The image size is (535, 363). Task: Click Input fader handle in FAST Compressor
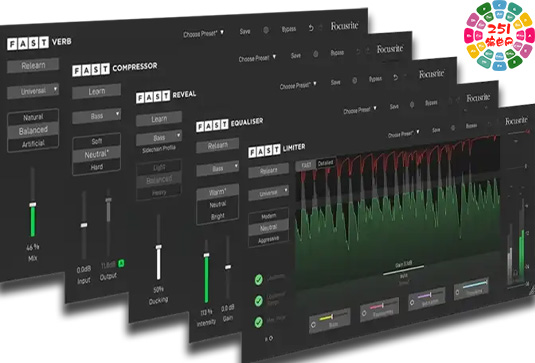point(84,225)
